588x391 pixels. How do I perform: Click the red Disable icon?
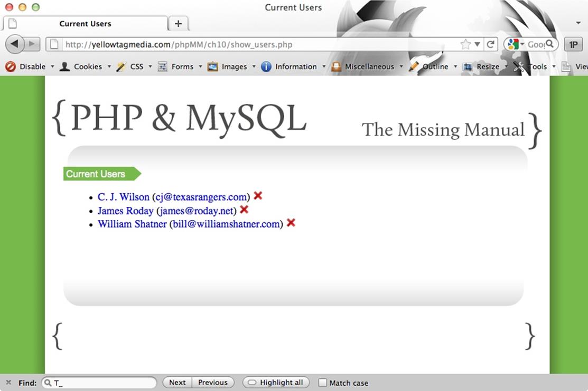click(11, 66)
